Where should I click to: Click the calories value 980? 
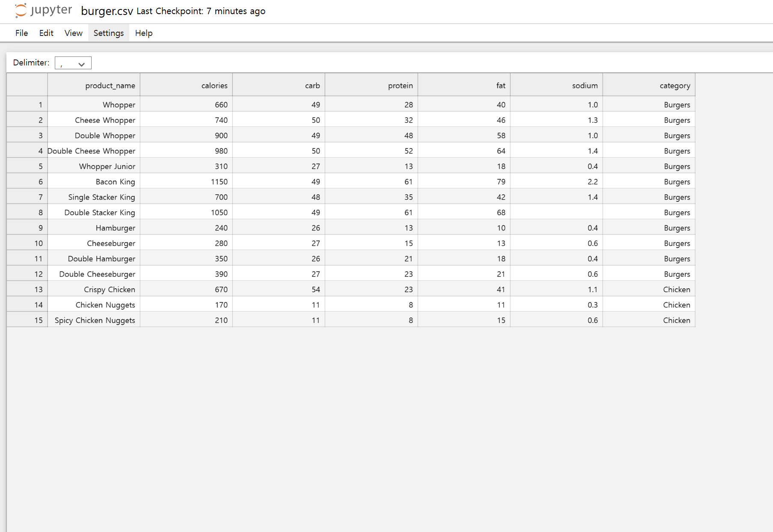click(186, 151)
